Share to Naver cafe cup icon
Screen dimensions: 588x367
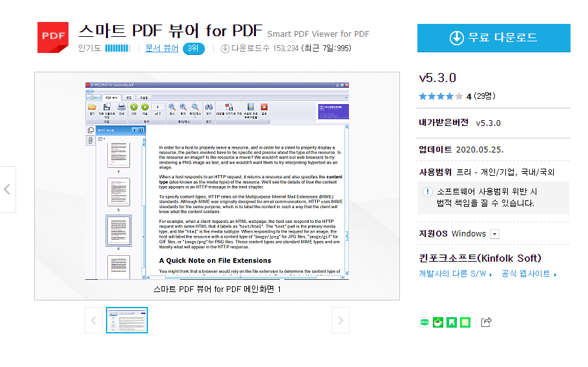(438, 322)
